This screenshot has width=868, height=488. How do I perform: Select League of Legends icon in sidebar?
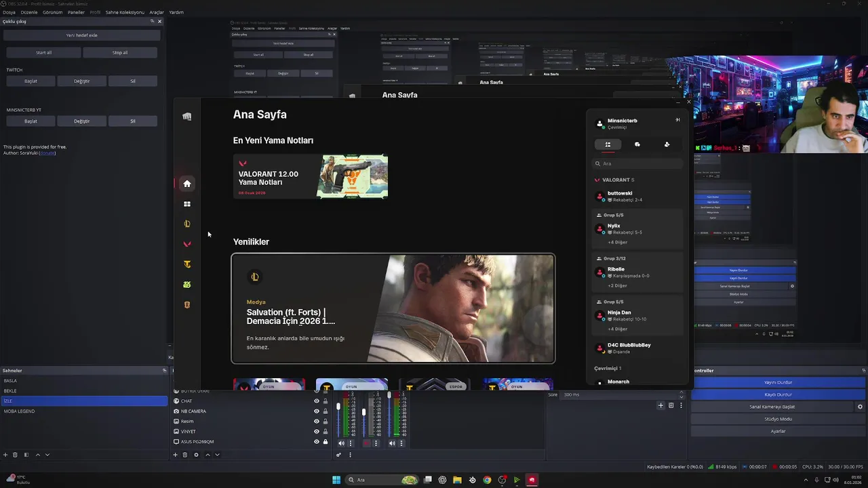[x=187, y=224]
